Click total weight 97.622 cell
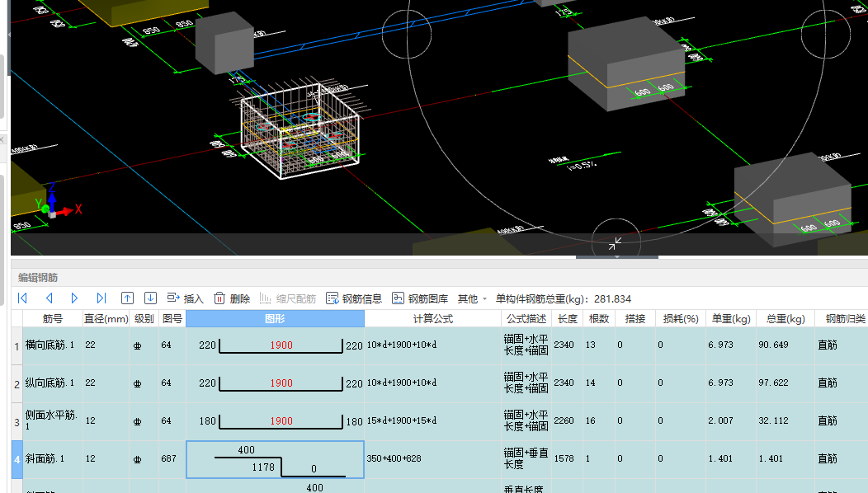 coord(785,383)
